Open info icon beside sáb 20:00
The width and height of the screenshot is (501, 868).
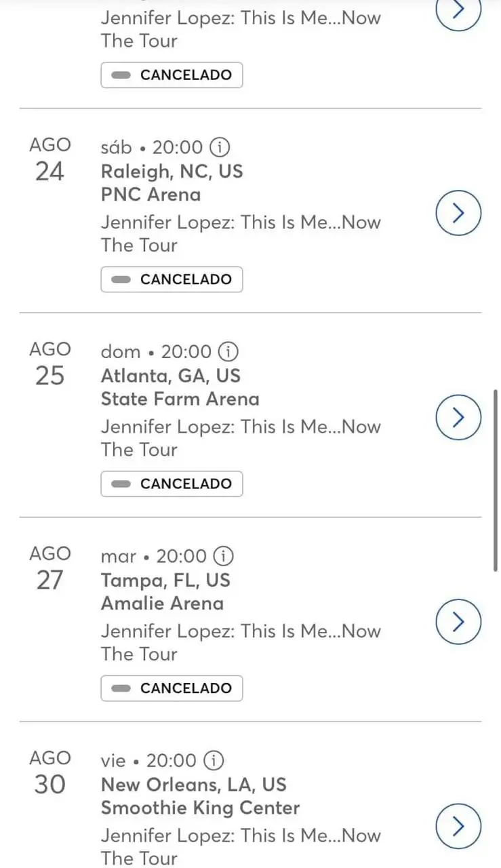pyautogui.click(x=219, y=146)
